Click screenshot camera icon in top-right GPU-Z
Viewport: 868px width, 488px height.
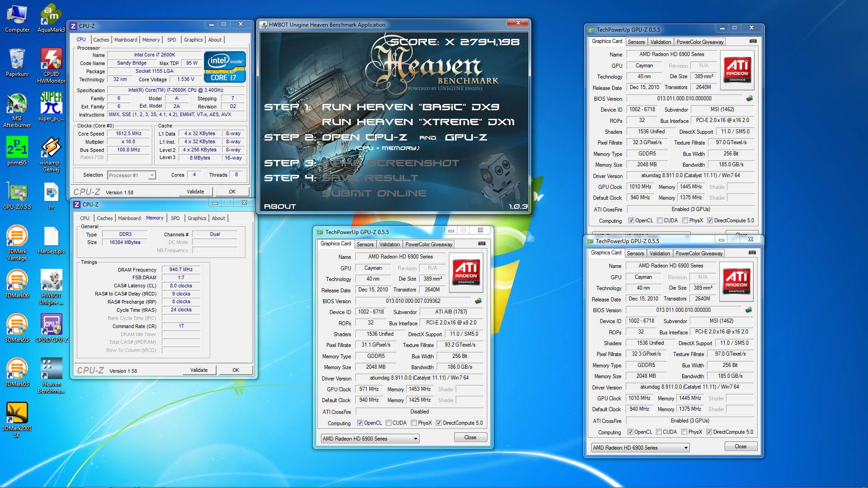coord(753,41)
